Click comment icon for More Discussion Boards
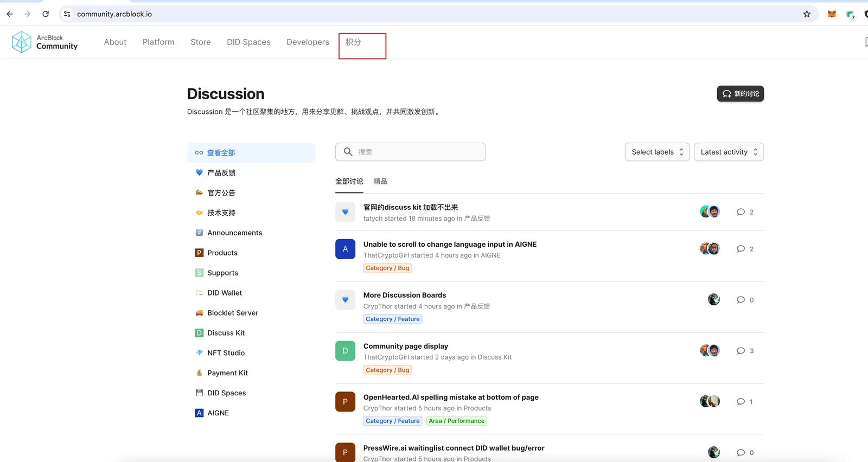Viewport: 868px width, 462px height. 741,300
